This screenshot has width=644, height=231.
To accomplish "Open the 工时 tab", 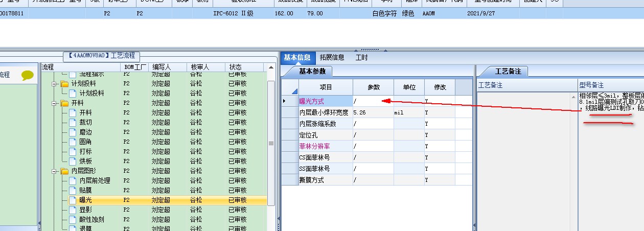I will tap(361, 57).
